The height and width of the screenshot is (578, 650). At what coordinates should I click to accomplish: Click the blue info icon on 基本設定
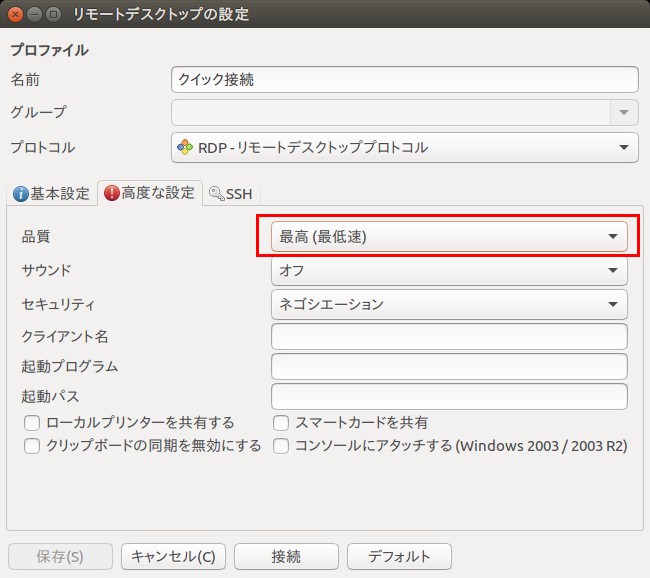[20, 194]
